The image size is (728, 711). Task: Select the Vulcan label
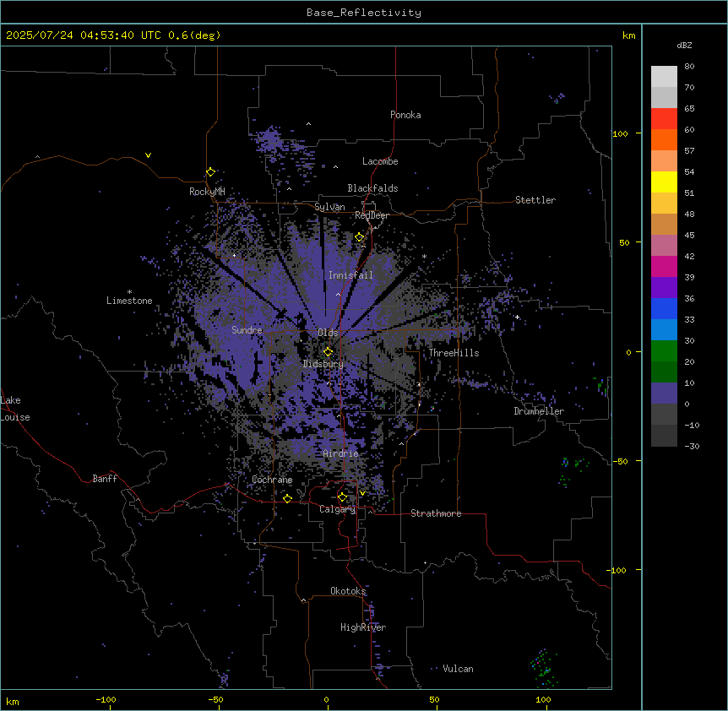click(458, 669)
